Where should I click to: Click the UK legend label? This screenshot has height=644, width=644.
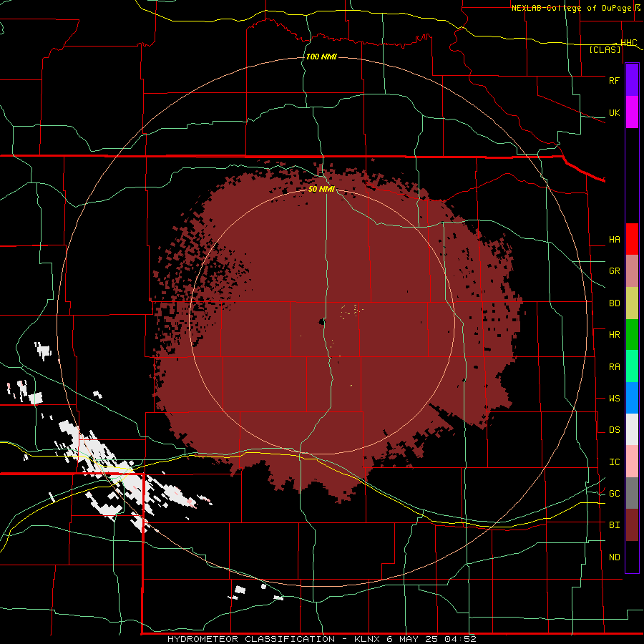(x=614, y=112)
